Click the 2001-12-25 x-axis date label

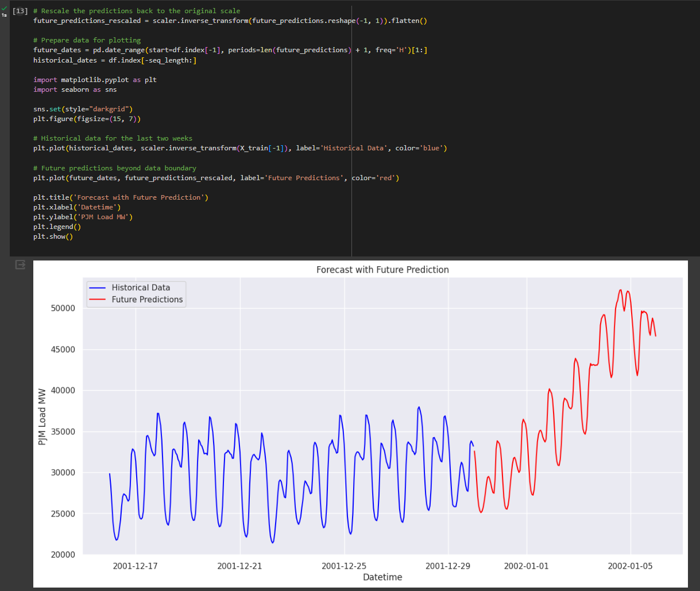344,566
